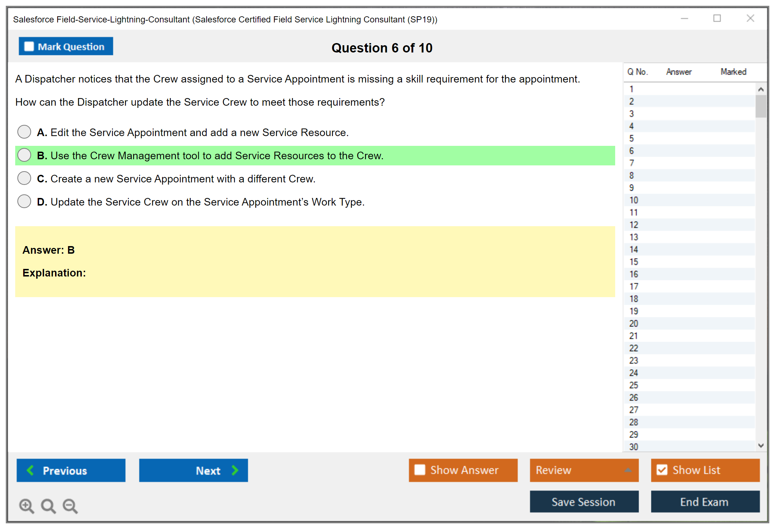Select answer option A radio button
Viewport: 778px width, 532px height.
coord(24,132)
